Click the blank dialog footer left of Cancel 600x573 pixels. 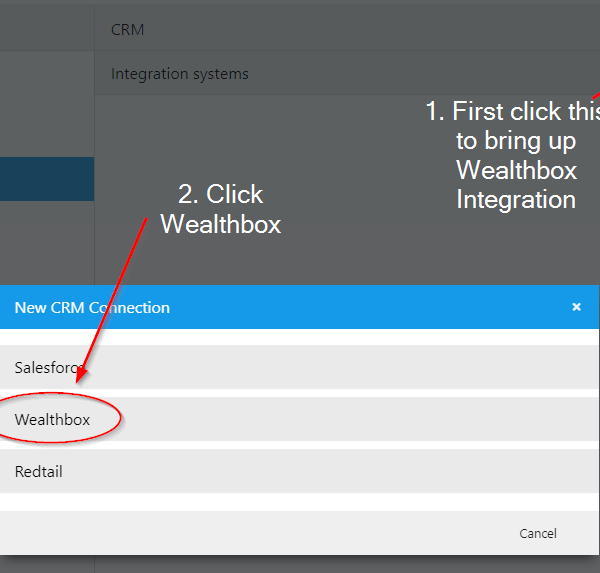coord(250,533)
